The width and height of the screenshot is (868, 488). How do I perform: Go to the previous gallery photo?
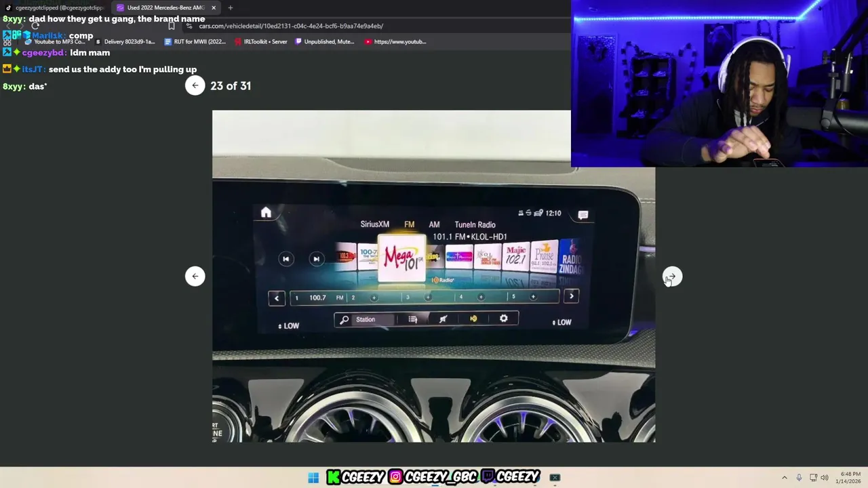[x=195, y=276]
